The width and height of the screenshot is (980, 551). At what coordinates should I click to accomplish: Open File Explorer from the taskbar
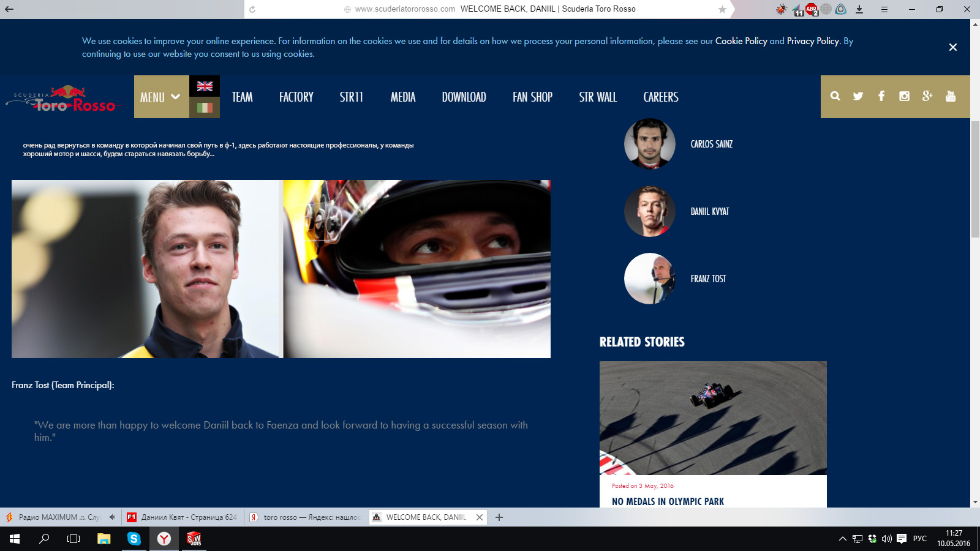[104, 539]
